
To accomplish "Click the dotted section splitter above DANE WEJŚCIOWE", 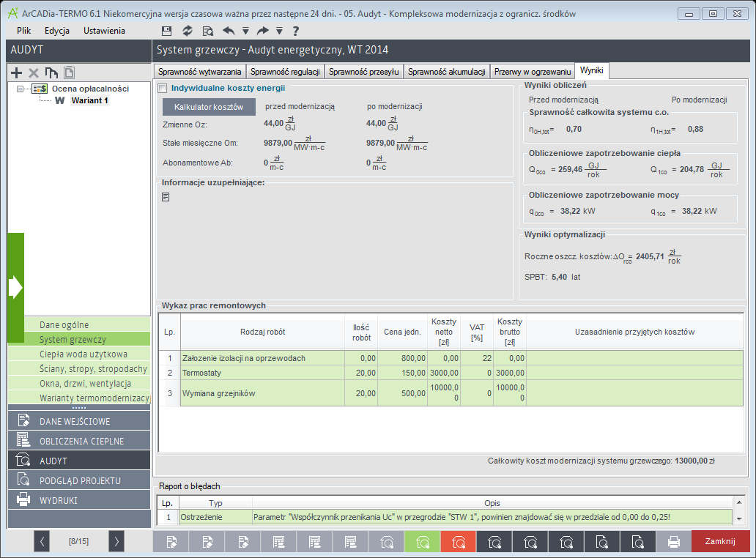I will [x=78, y=408].
